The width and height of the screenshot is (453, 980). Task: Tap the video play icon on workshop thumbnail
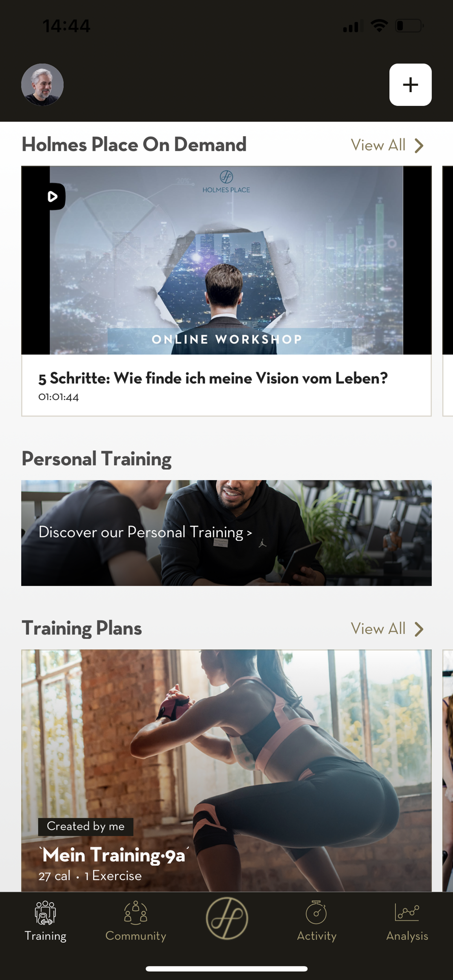pyautogui.click(x=52, y=196)
